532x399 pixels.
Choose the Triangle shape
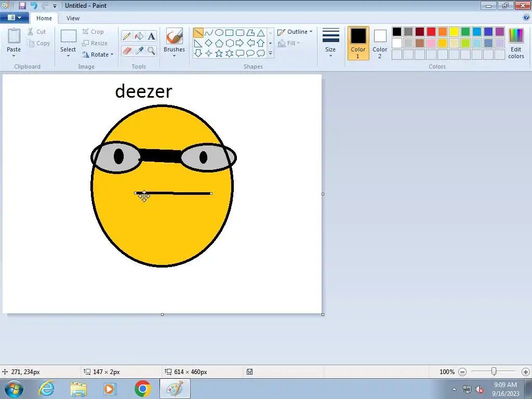pos(261,33)
